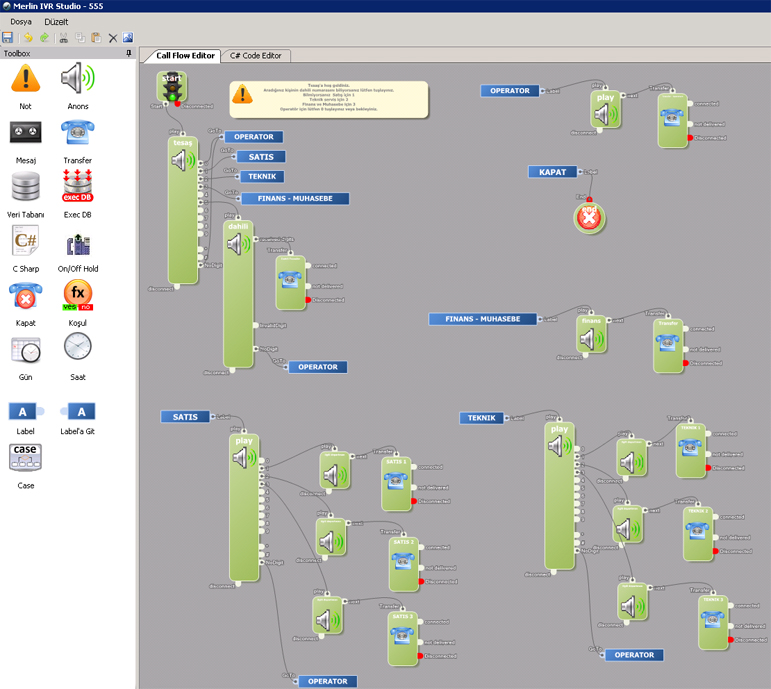The width and height of the screenshot is (771, 689).
Task: Select the TEKNIK 1 transfer node
Action: click(x=690, y=450)
